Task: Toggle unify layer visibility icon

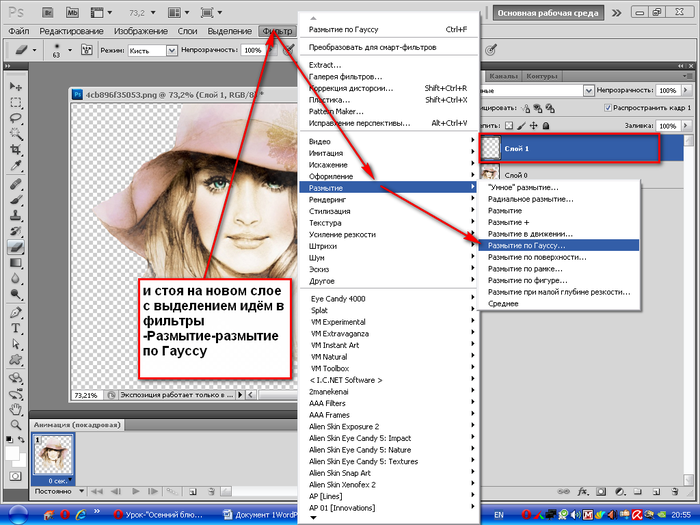Action: pos(538,108)
